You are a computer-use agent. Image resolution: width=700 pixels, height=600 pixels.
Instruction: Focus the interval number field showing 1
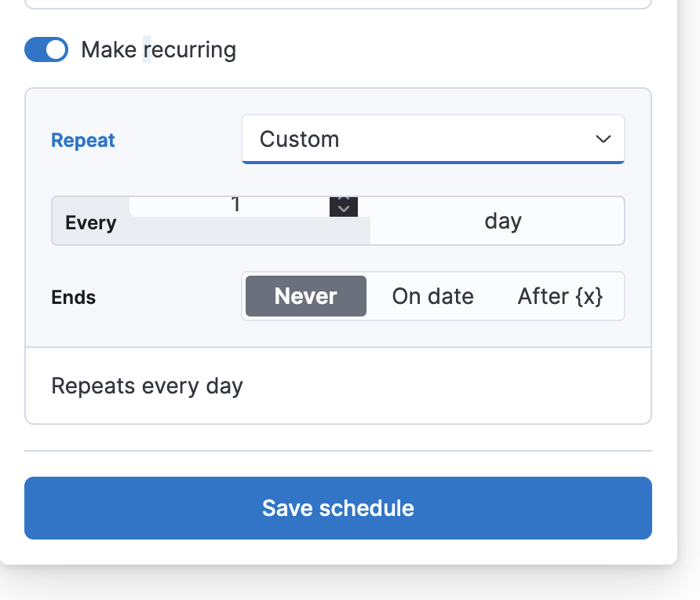coord(235,206)
